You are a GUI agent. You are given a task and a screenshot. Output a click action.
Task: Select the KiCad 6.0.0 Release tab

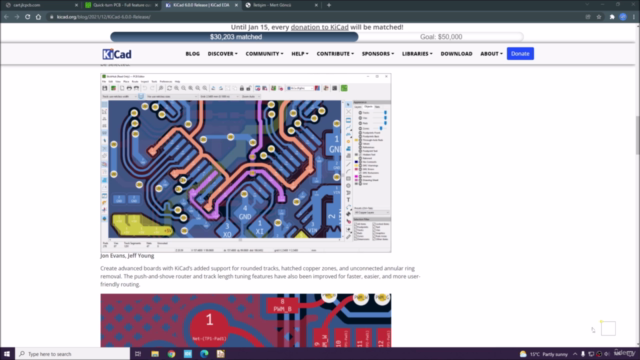coord(201,5)
